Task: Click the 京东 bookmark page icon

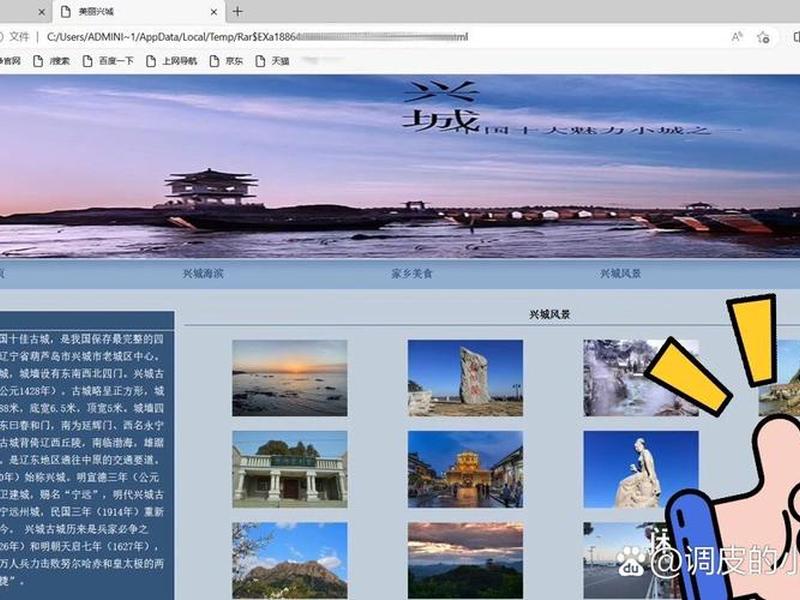Action: [x=214, y=61]
